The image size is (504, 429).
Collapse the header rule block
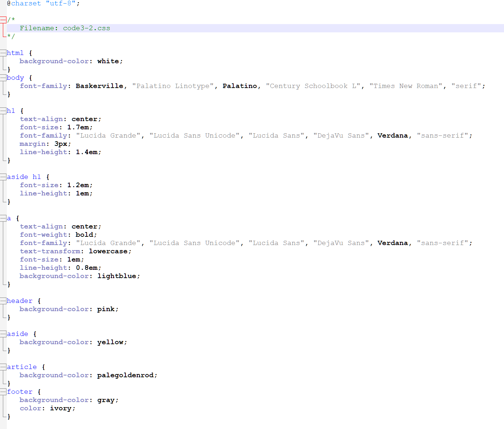coord(3,300)
